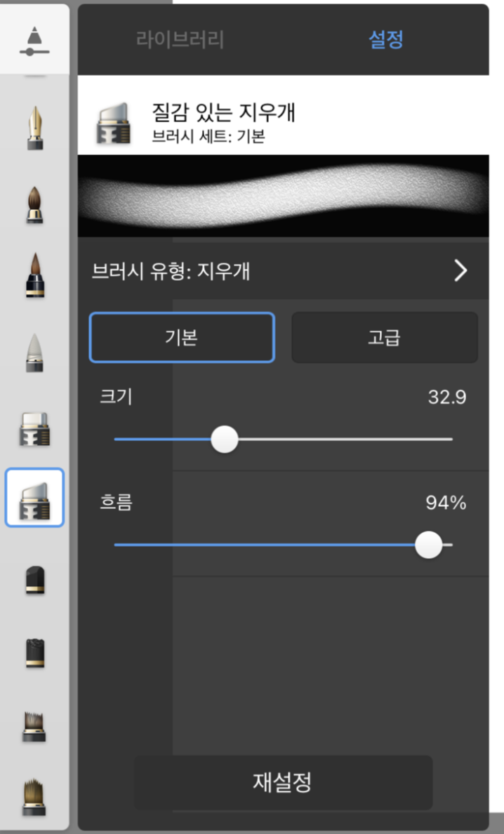Select the black rough-tip charcoal brush

tap(35, 653)
